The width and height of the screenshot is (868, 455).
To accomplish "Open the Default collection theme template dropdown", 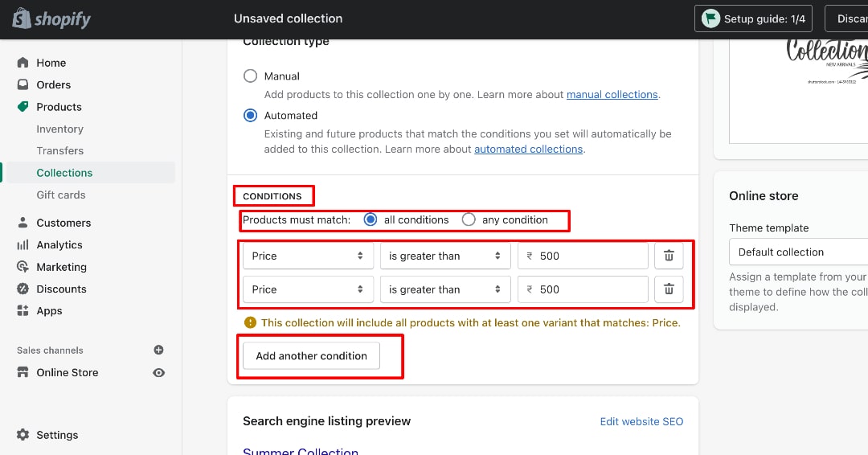I will 798,252.
